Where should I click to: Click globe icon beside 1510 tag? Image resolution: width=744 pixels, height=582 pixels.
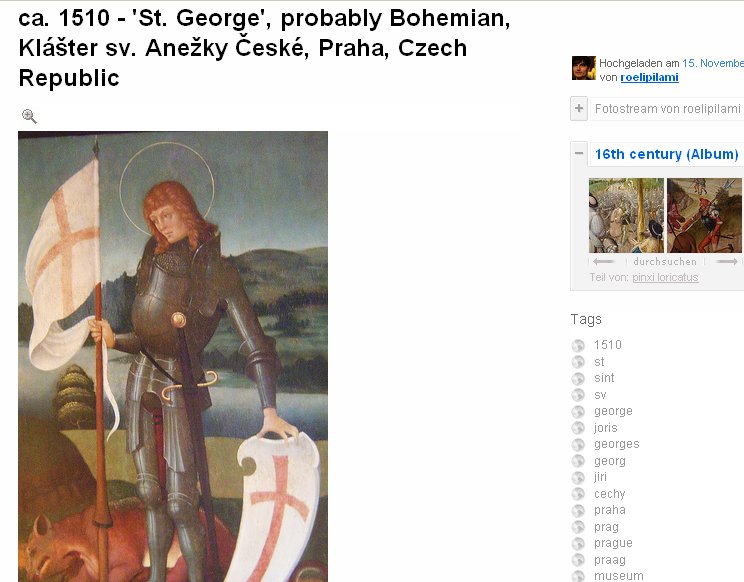(578, 345)
